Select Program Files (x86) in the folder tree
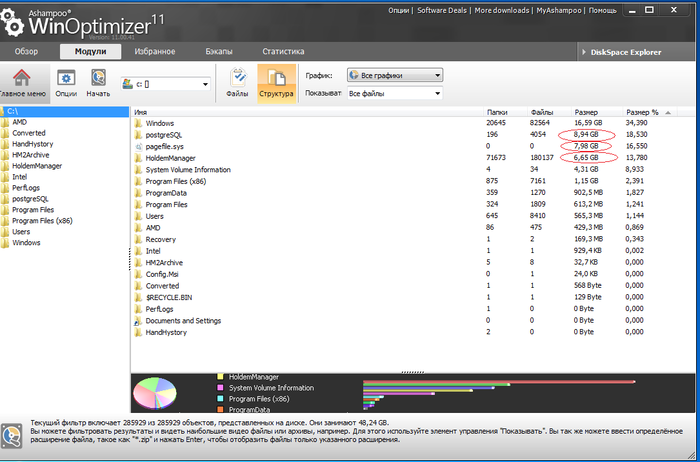Viewport: 700px width, 462px height. pos(42,221)
